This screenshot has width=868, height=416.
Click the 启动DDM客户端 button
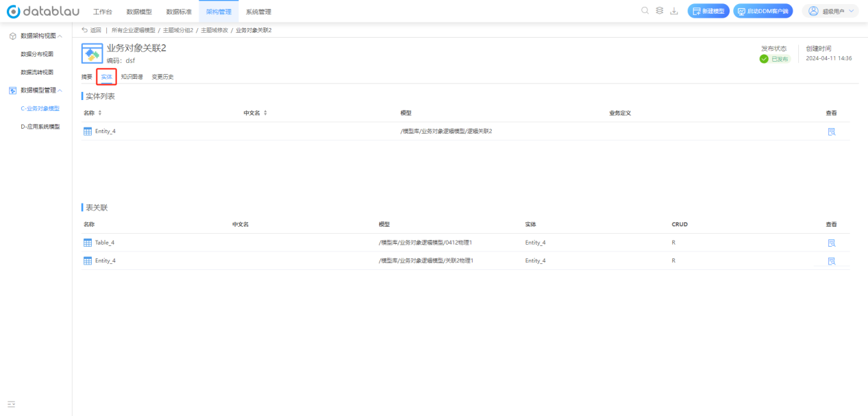pyautogui.click(x=762, y=11)
